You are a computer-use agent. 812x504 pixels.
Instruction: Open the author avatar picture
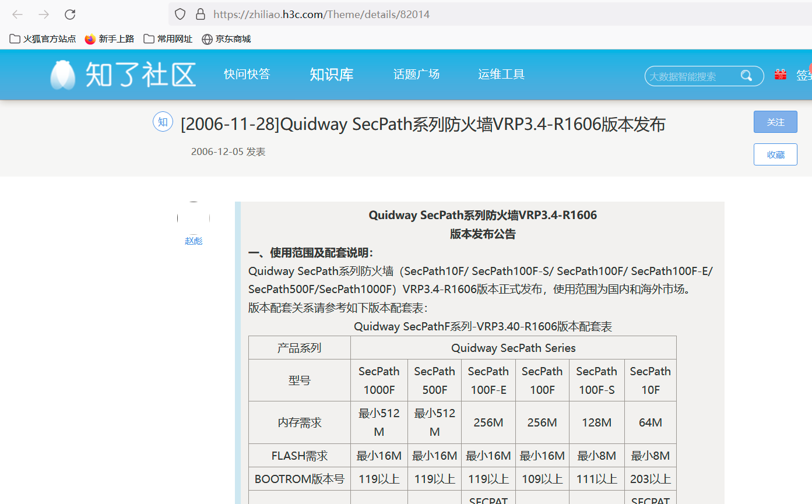point(194,218)
